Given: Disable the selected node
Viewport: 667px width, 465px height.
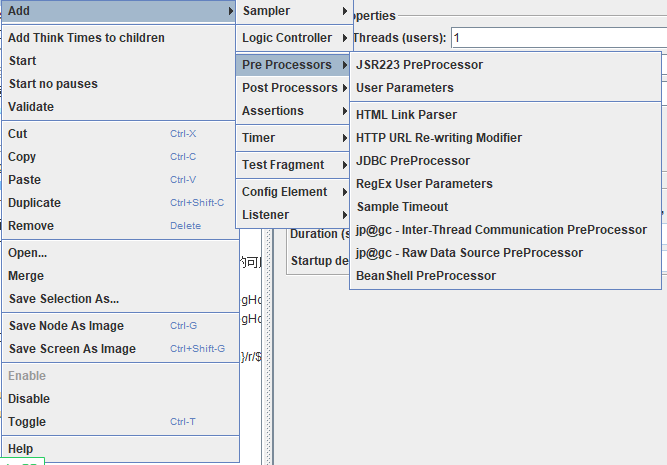Looking at the screenshot, I should 120,399.
